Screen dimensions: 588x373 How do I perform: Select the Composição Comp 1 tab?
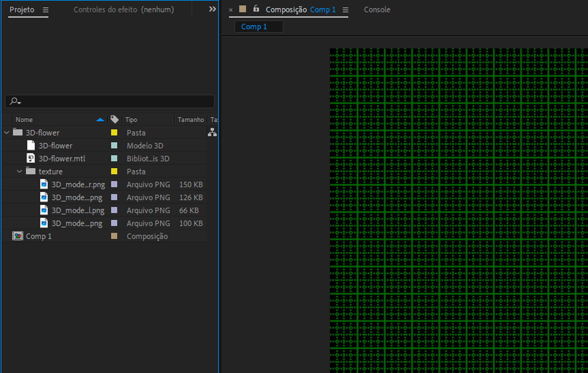(301, 9)
